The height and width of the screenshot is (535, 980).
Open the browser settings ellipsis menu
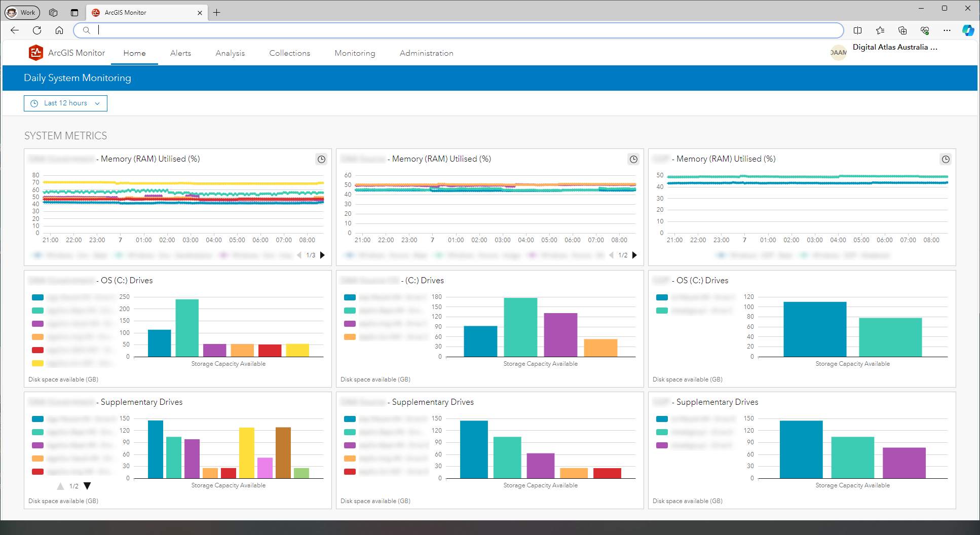(x=947, y=30)
